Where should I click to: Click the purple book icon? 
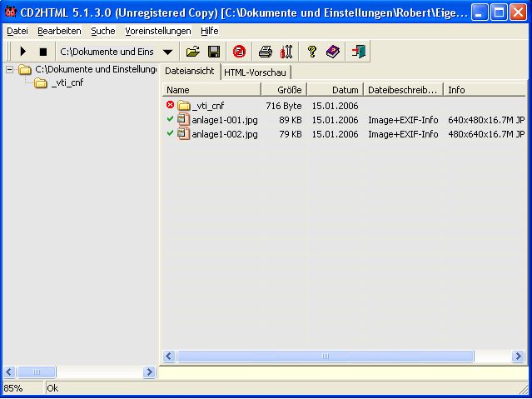click(x=333, y=52)
